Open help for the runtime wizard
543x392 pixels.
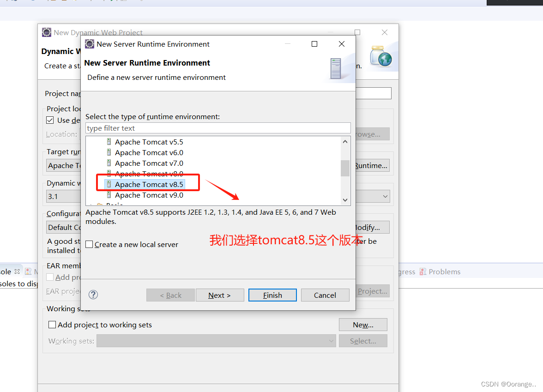tap(93, 295)
